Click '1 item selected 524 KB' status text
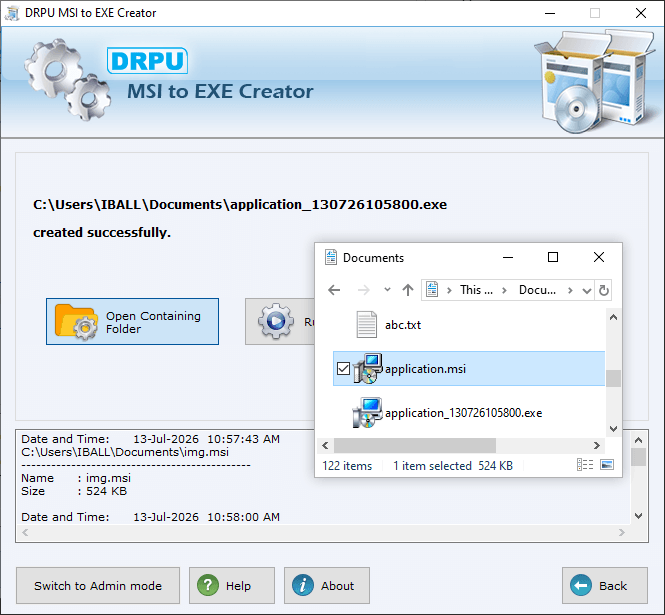 (x=453, y=466)
